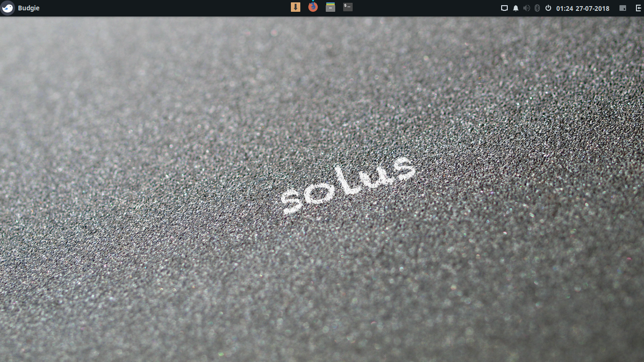Open the display/network tray icon
This screenshot has height=362, width=644.
click(504, 8)
